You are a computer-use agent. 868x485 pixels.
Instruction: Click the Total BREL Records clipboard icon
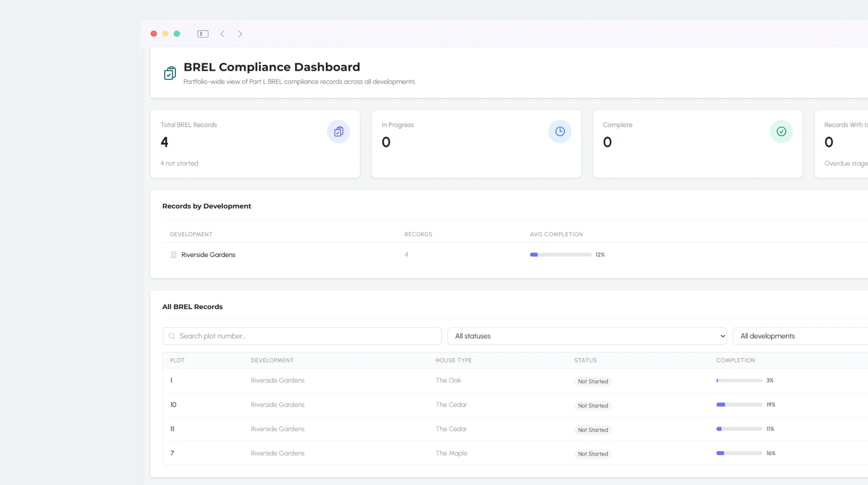339,132
